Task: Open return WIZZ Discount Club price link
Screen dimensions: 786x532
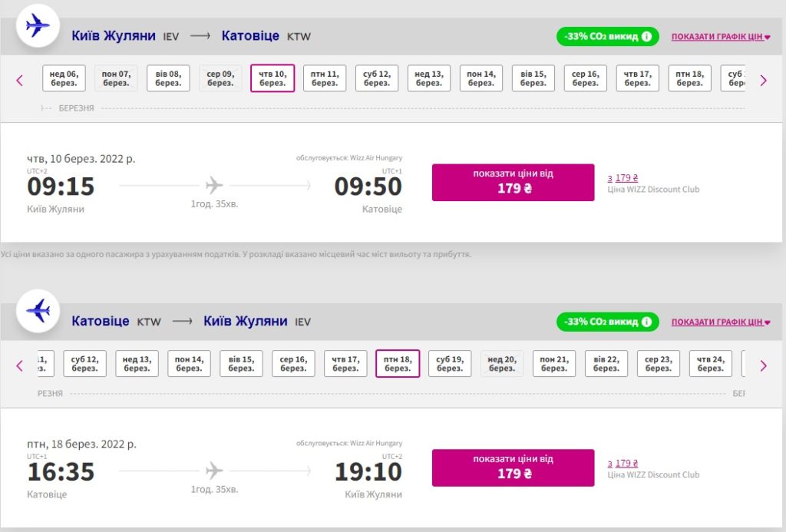Action: [626, 464]
